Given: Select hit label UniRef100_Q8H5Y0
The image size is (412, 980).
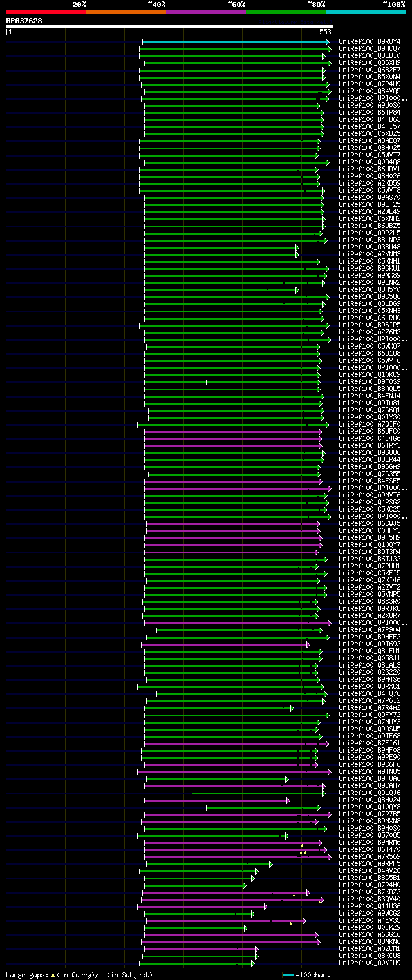Looking at the screenshot, I should 370,289.
